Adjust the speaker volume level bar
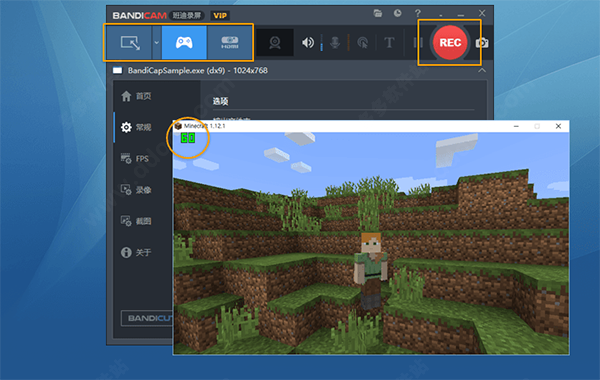 (x=321, y=42)
